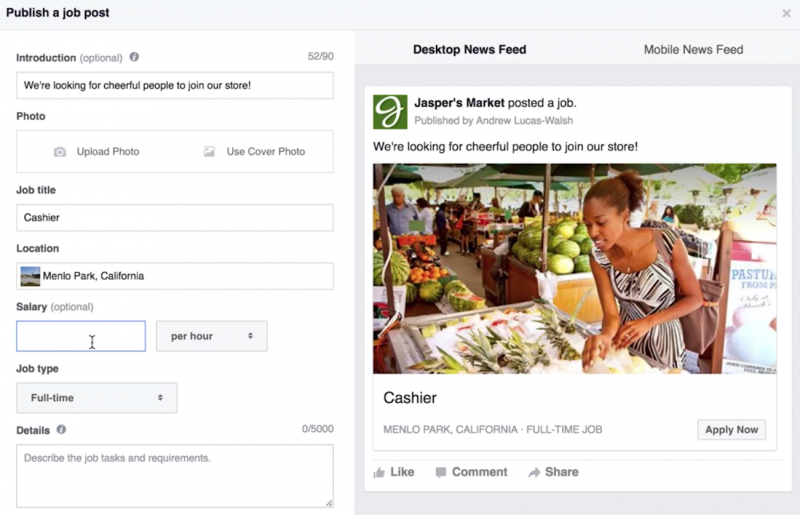Viewport: 800px width, 515px height.
Task: Click the Details info icon
Action: tap(62, 430)
